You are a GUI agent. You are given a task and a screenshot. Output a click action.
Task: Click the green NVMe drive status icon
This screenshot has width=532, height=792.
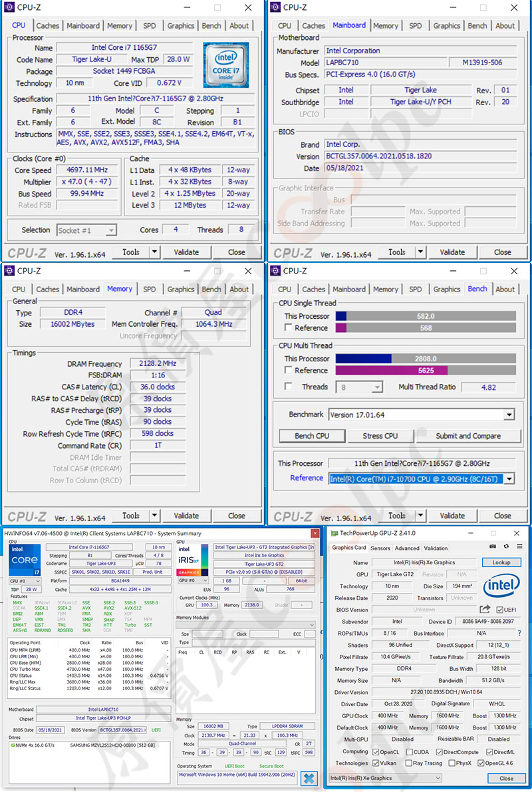tap(13, 745)
